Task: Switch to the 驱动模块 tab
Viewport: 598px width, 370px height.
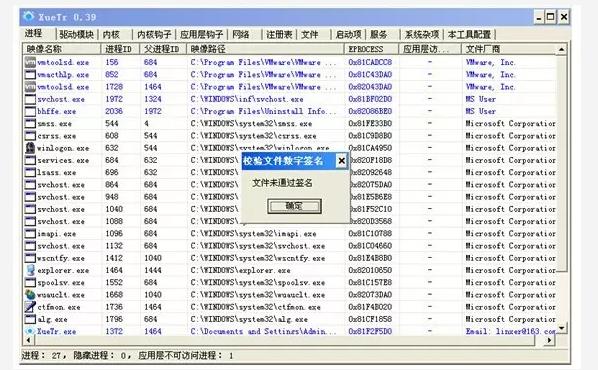Action: tap(77, 34)
